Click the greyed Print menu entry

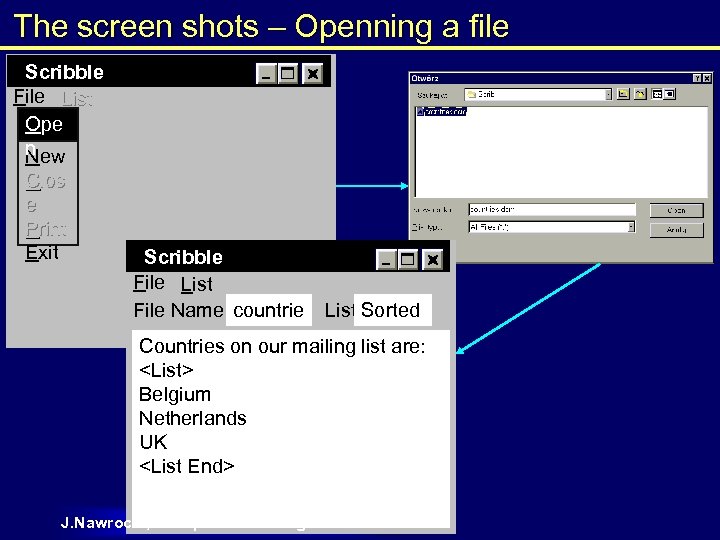(46, 229)
